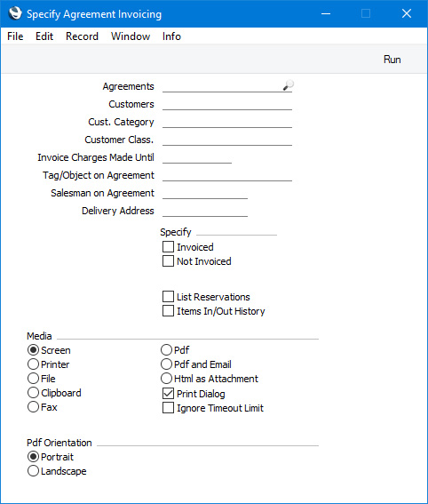Open the File menu
Viewport: 428px width, 504px height.
click(15, 36)
